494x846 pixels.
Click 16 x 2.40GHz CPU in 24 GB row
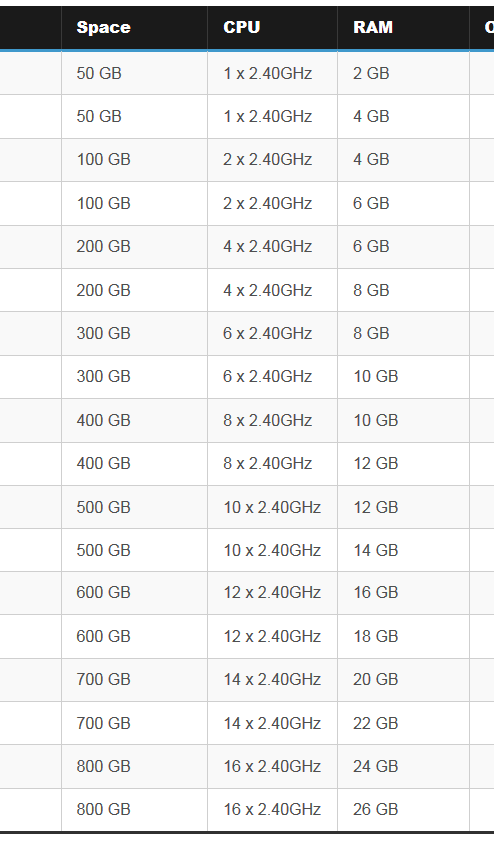272,767
